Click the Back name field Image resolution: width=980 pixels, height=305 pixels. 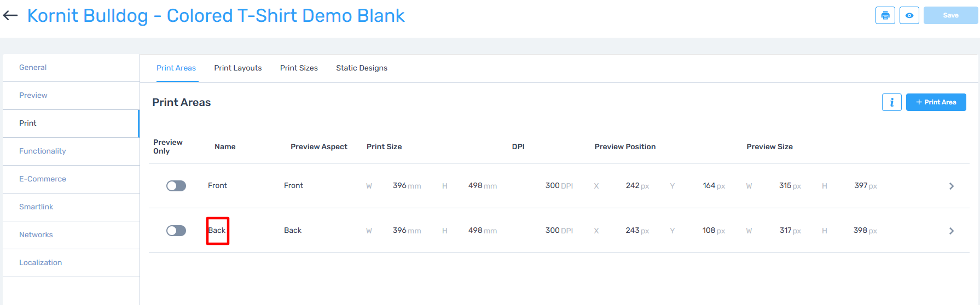coord(217,231)
